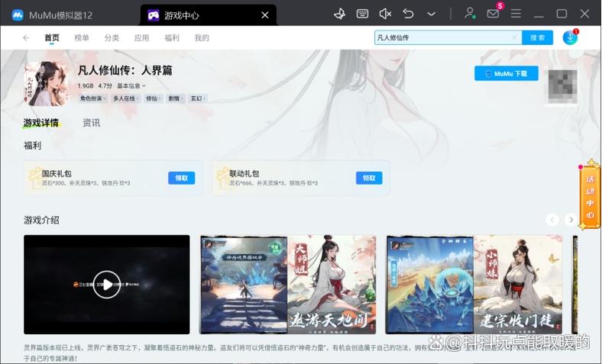Expand the 基本信息 dropdown
The width and height of the screenshot is (602, 364).
131,85
